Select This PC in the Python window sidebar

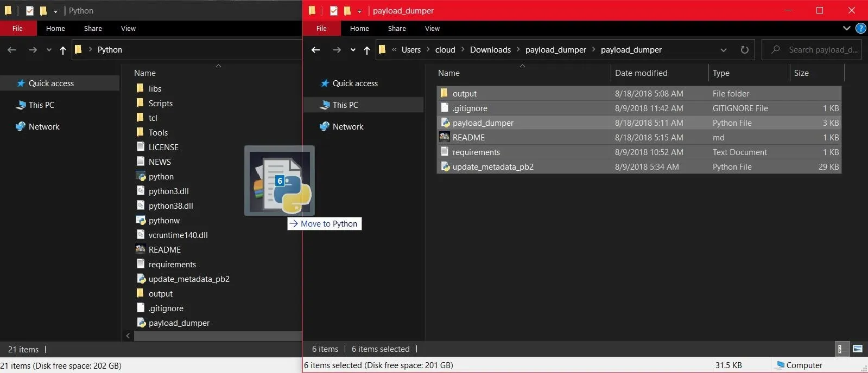pos(41,105)
